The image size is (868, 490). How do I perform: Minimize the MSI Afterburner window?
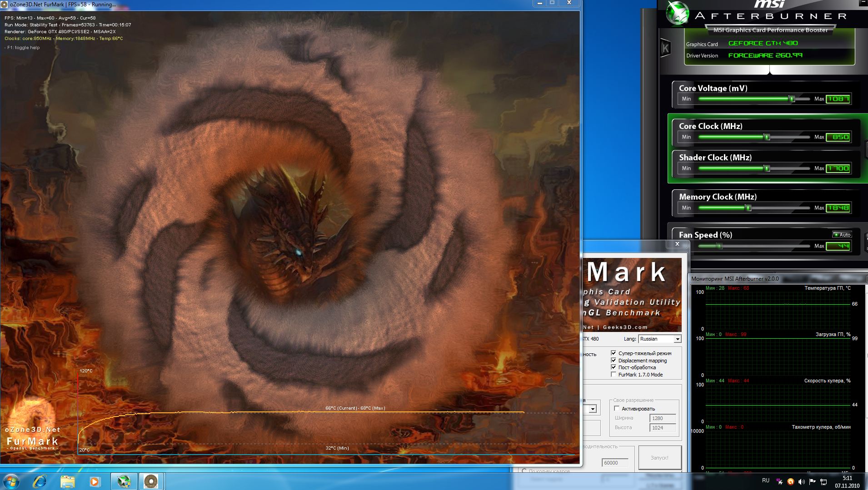click(864, 3)
